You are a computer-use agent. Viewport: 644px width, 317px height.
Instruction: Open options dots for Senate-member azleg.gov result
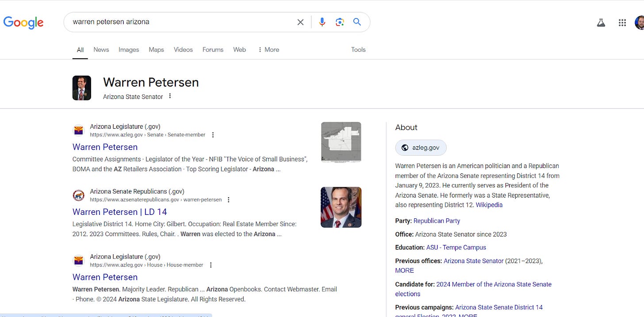(x=213, y=135)
